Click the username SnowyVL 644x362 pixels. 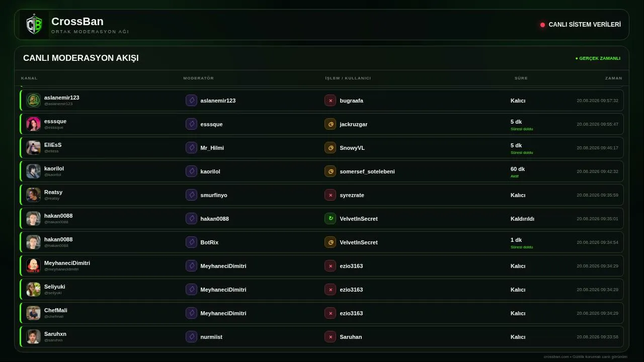point(352,148)
